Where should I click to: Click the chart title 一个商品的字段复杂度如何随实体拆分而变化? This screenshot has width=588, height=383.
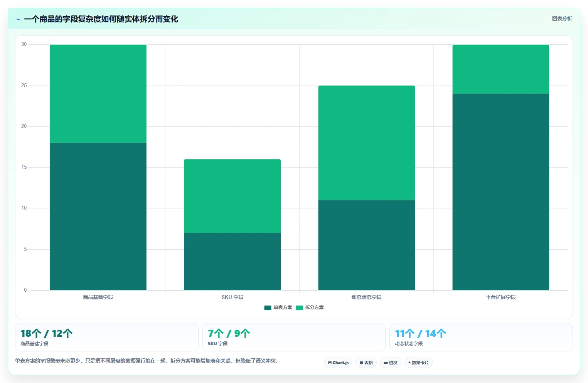click(101, 19)
